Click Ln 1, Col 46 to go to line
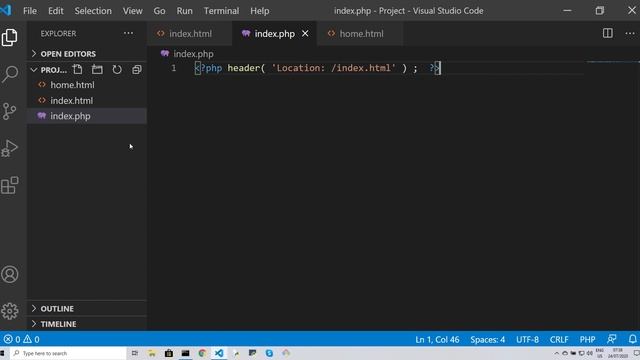 (x=437, y=339)
